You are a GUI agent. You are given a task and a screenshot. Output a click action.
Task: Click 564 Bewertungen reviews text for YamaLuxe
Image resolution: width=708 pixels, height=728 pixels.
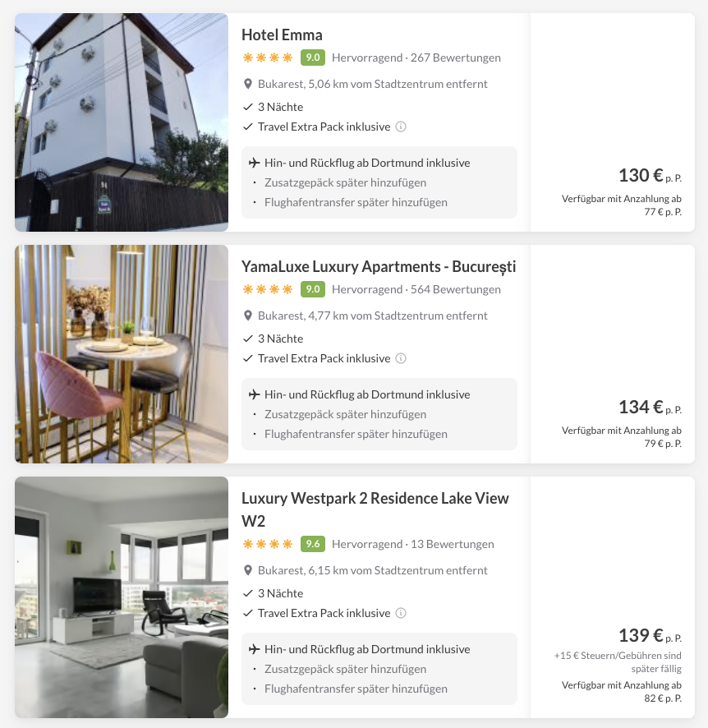456,289
